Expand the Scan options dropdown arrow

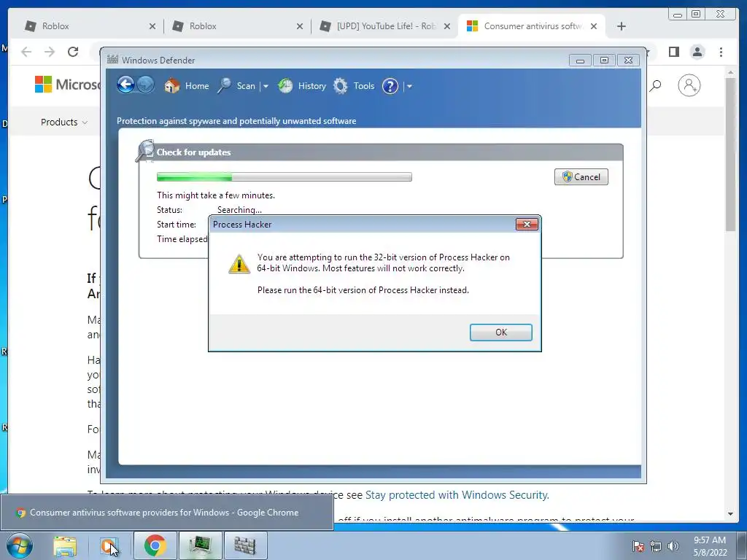click(x=266, y=86)
